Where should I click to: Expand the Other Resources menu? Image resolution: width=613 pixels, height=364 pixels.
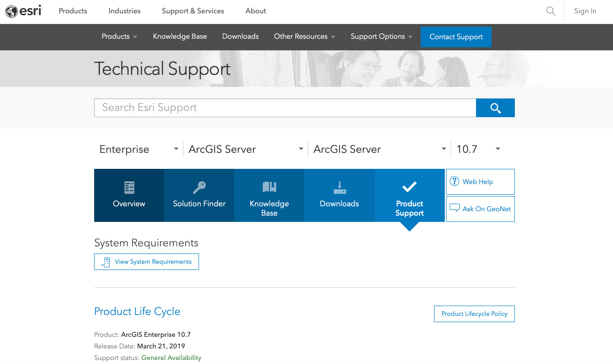304,37
